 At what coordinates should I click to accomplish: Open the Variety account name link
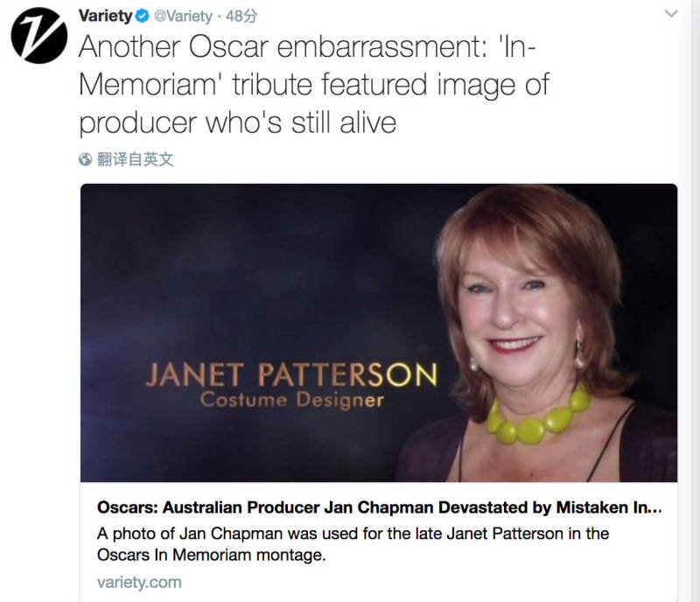105,16
